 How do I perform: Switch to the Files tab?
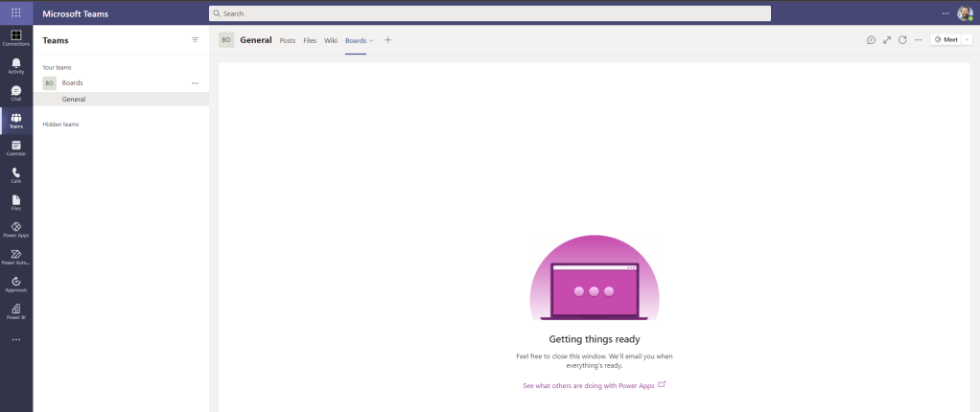point(310,40)
